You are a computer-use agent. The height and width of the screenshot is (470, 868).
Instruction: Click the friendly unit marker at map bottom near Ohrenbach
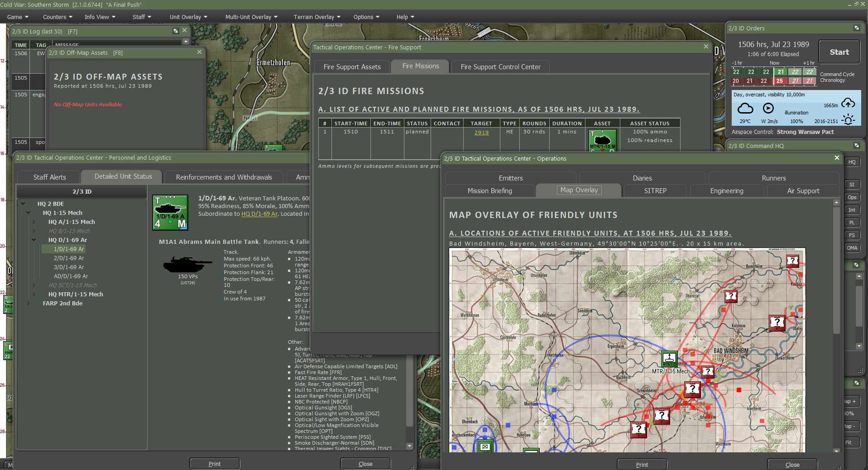pos(485,446)
